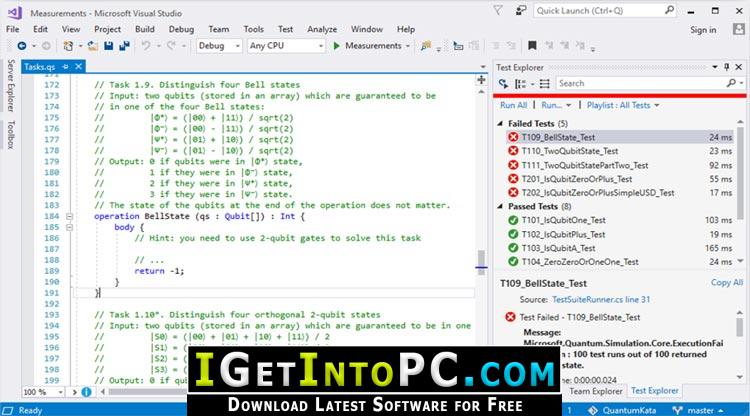Viewport: 750px width, 416px height.
Task: Open the Test menu
Action: coord(286,29)
